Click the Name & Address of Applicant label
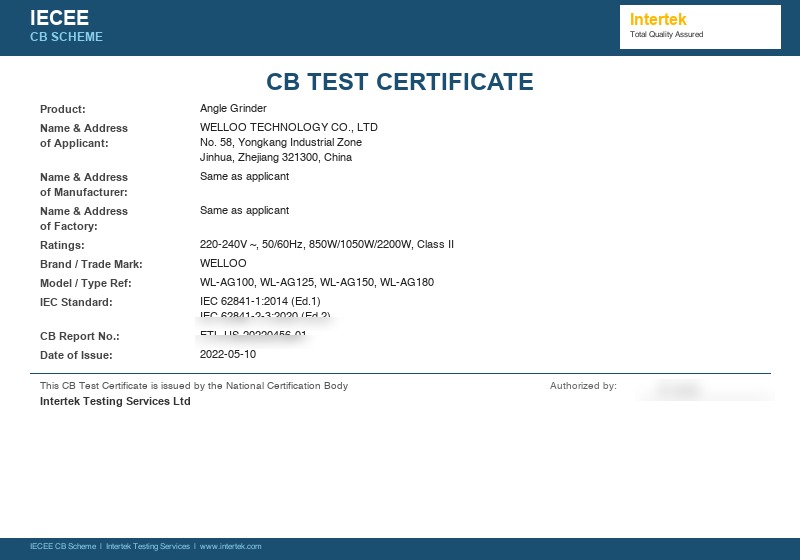The height and width of the screenshot is (560, 800). point(84,136)
